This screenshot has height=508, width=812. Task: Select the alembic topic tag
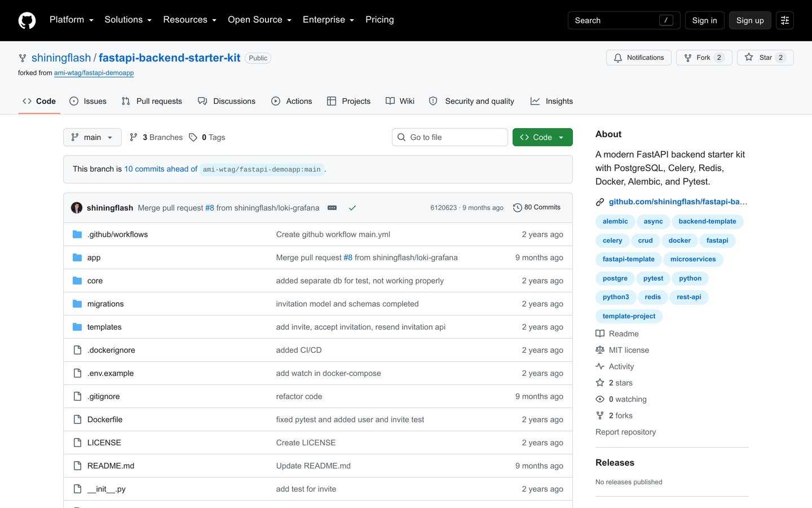click(x=615, y=221)
